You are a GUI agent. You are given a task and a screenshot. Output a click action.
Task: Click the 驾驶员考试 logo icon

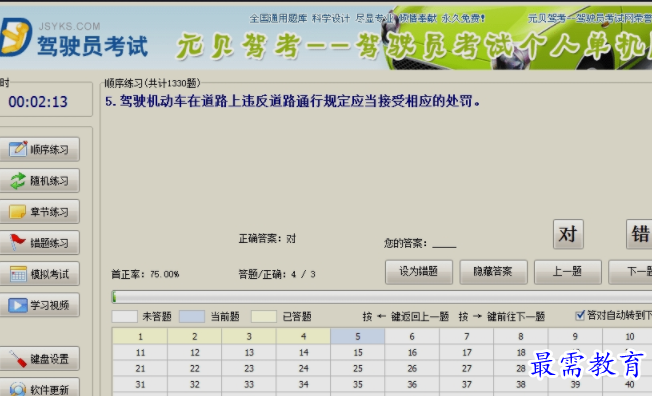pos(15,37)
